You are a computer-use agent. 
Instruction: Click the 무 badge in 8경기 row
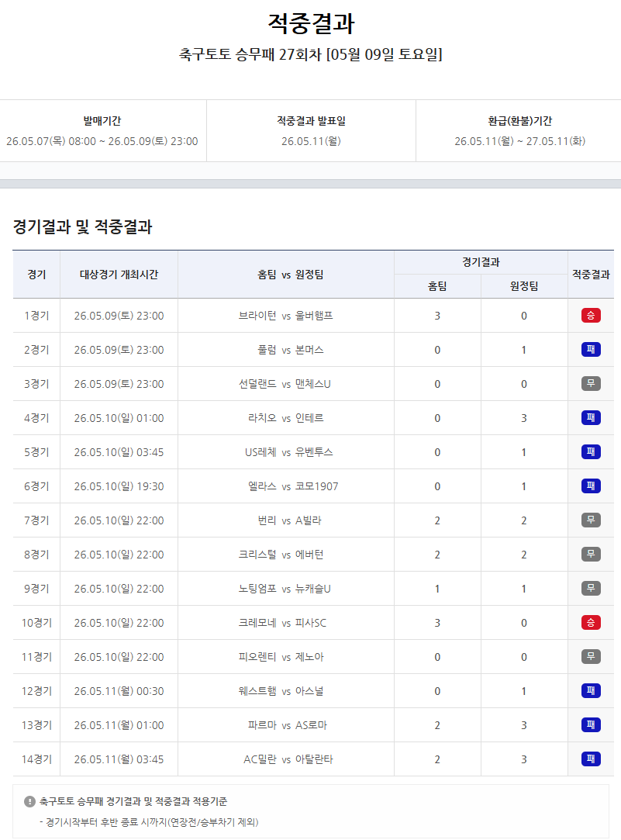[x=591, y=555]
